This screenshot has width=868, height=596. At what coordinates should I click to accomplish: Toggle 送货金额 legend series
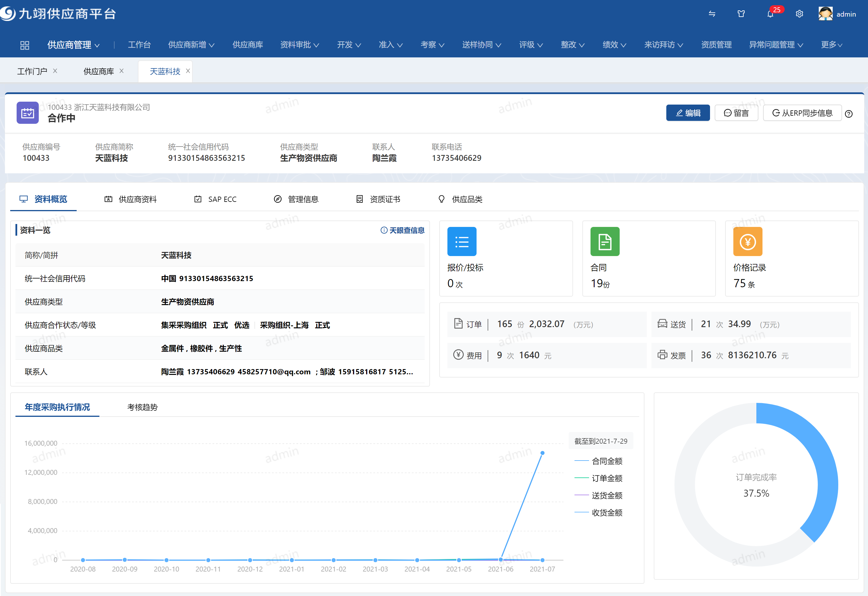(598, 496)
